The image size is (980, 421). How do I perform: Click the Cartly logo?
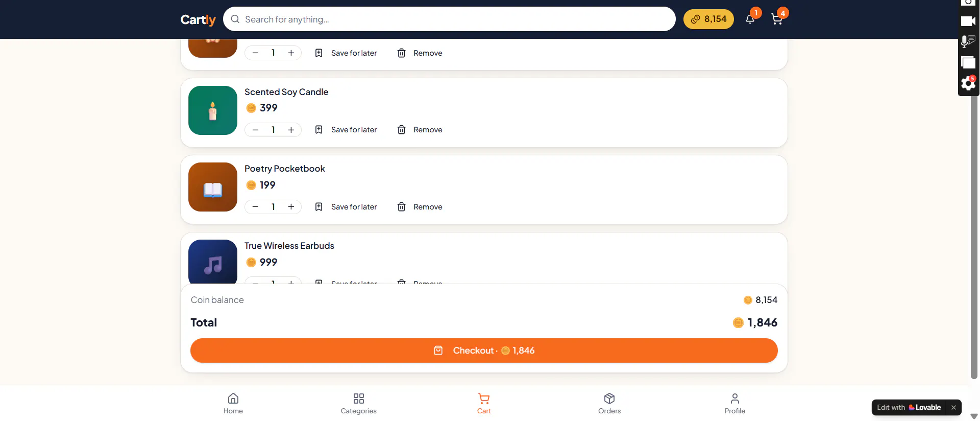(x=198, y=19)
